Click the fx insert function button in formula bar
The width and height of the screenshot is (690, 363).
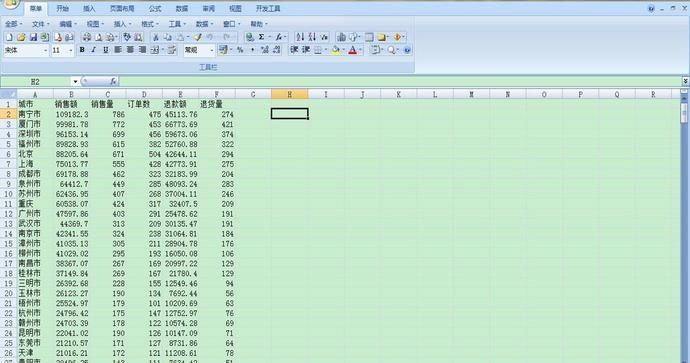point(113,81)
